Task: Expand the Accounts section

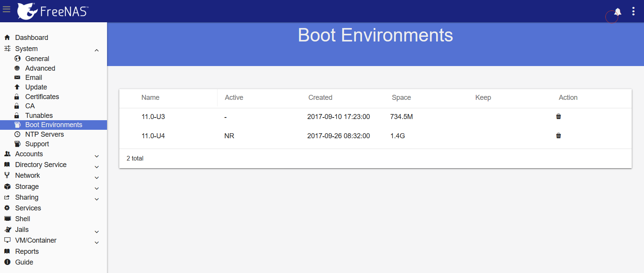Action: (97, 156)
